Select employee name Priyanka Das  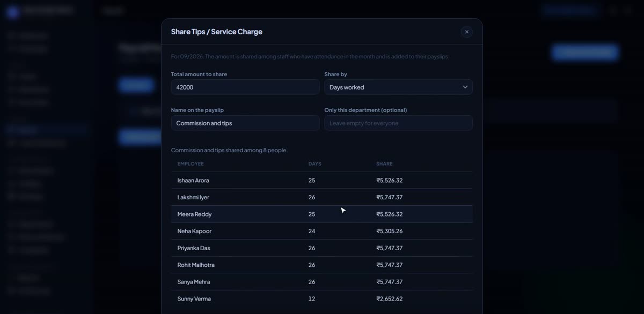point(194,248)
